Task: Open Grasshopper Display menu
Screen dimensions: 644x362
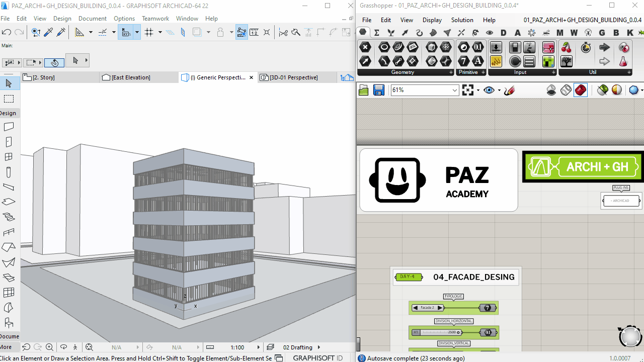Action: 432,20
